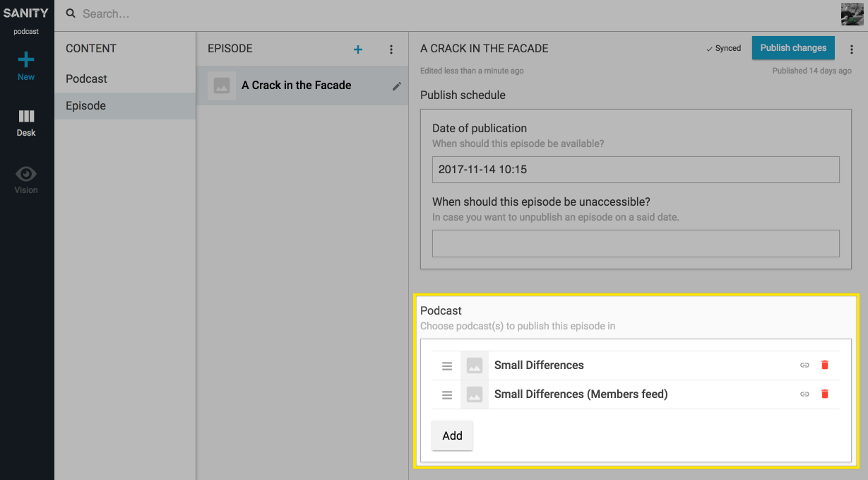Screen dimensions: 868x480
Task: Create new episode with plus icon
Action: pos(358,49)
